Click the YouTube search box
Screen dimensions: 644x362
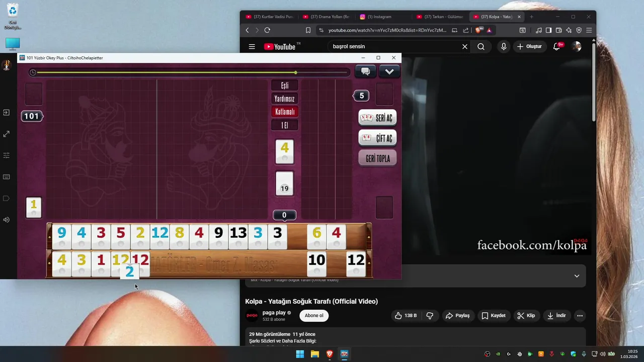pyautogui.click(x=395, y=46)
